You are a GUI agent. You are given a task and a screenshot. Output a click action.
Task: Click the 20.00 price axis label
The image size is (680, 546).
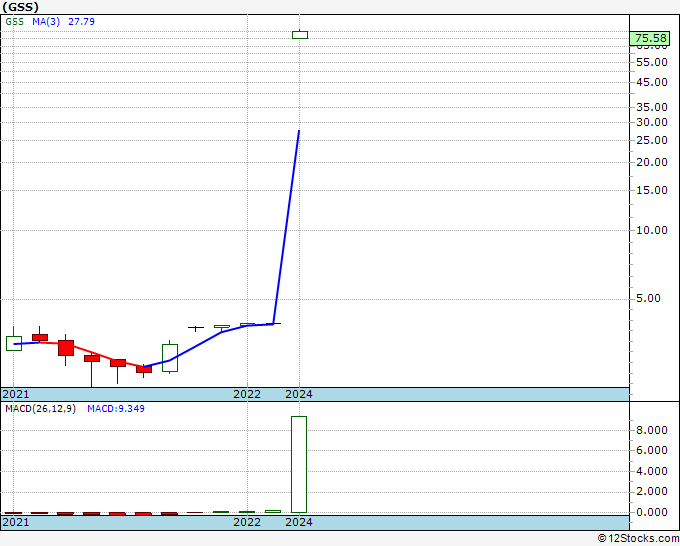(652, 162)
